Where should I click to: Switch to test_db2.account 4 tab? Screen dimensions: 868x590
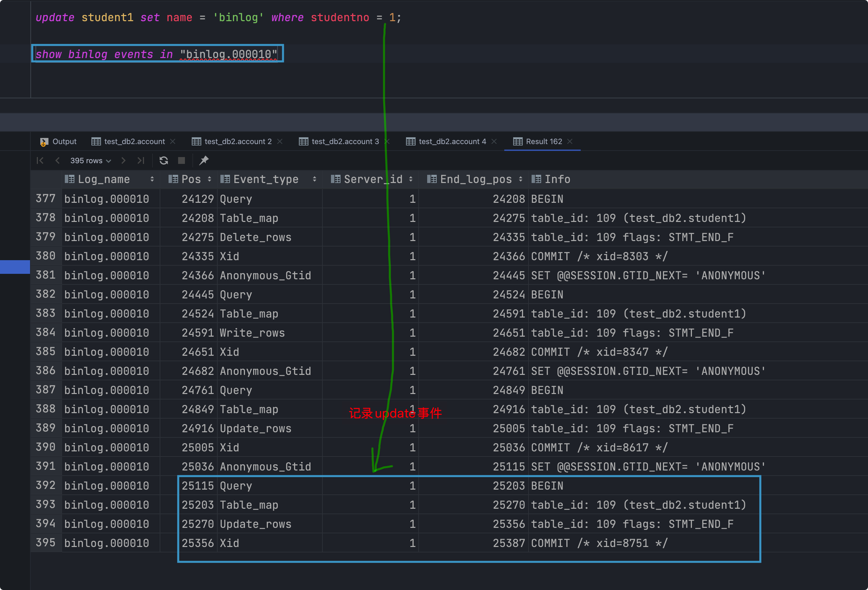coord(452,142)
